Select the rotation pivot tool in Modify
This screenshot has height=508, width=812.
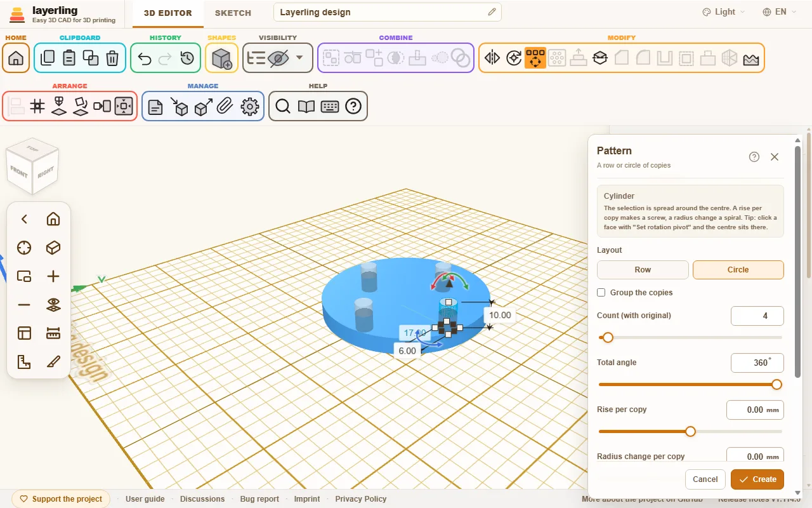click(514, 58)
